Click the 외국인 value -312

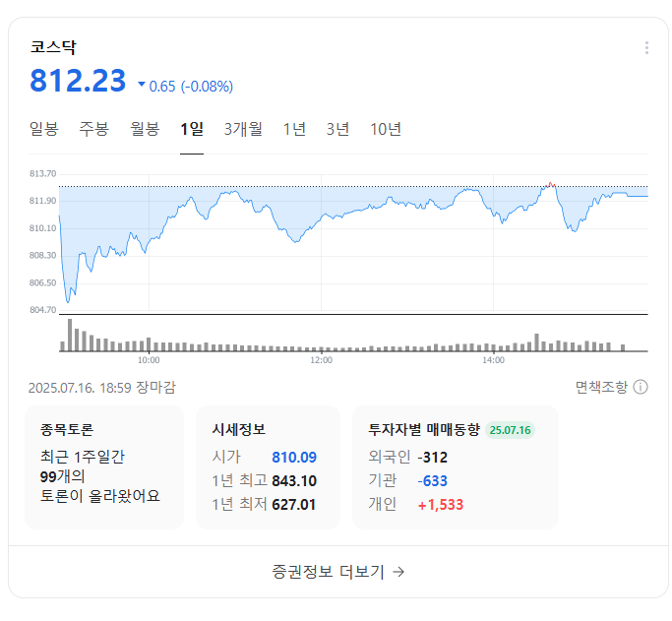[x=433, y=458]
